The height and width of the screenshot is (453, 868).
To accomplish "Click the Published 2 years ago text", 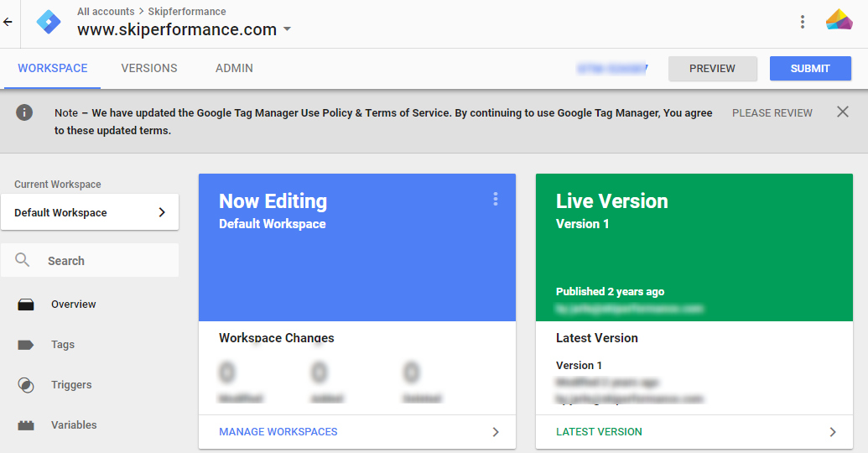I will tap(610, 291).
